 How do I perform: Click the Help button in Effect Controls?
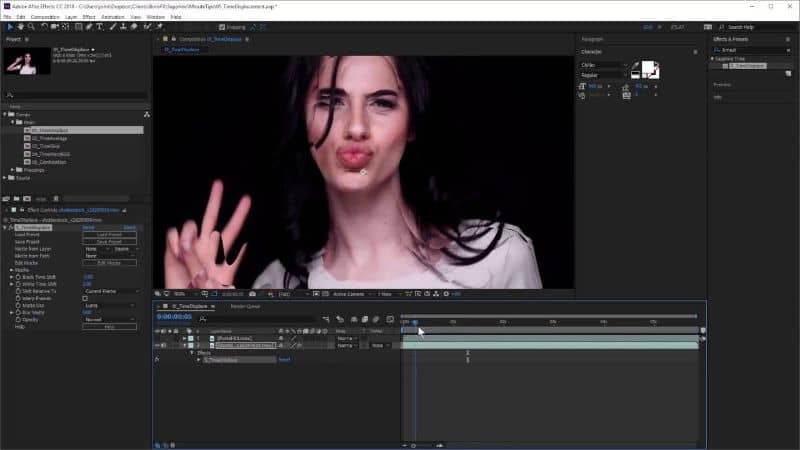pos(109,327)
